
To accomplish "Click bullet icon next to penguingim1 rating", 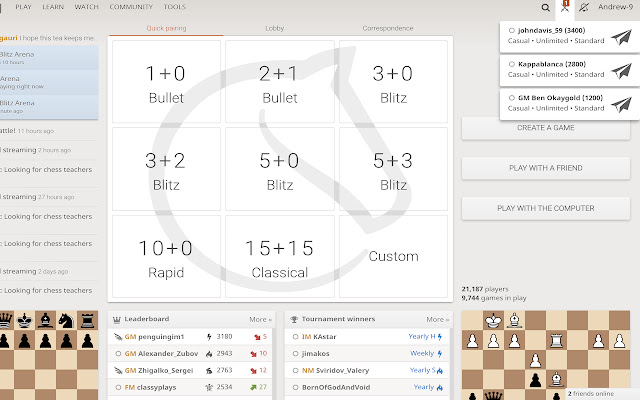I will coord(209,337).
